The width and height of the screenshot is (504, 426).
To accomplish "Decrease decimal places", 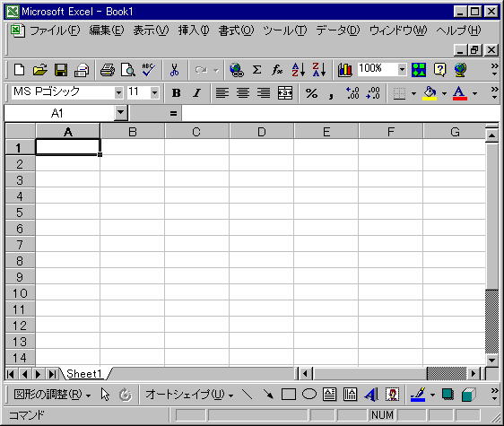I will pyautogui.click(x=373, y=93).
